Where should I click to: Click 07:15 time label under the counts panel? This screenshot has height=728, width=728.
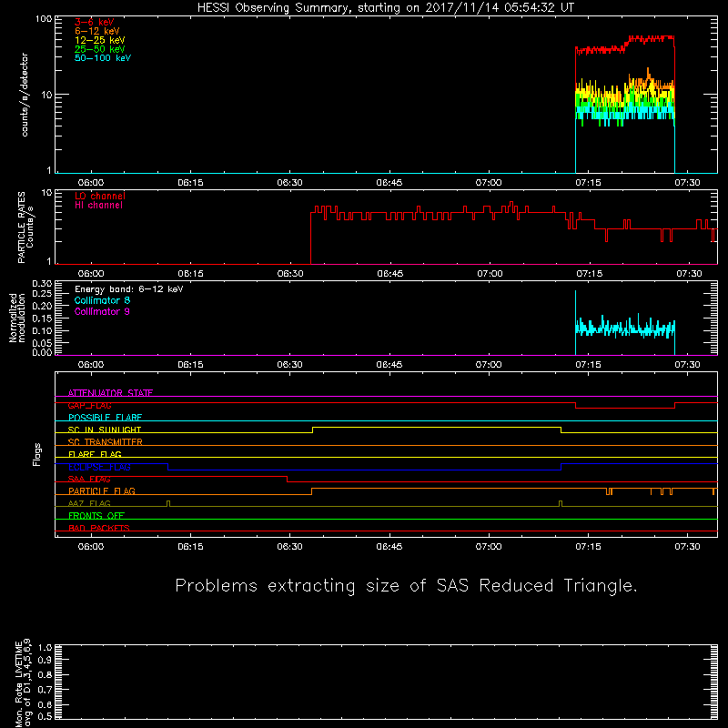coord(588,183)
